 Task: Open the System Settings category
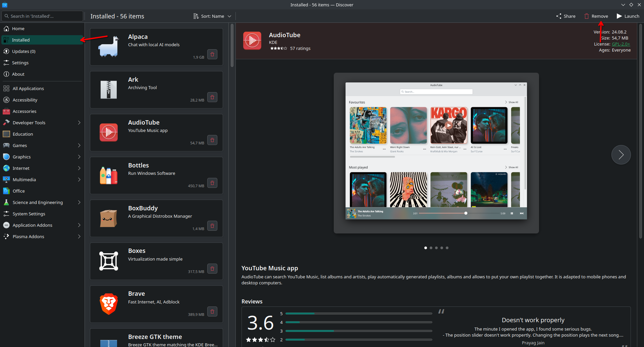click(x=42, y=214)
